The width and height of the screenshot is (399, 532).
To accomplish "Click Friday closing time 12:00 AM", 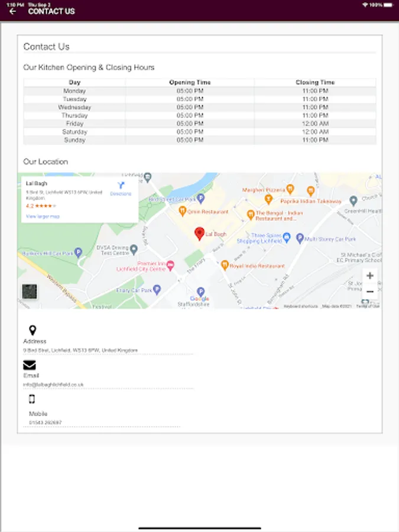I will 315,124.
